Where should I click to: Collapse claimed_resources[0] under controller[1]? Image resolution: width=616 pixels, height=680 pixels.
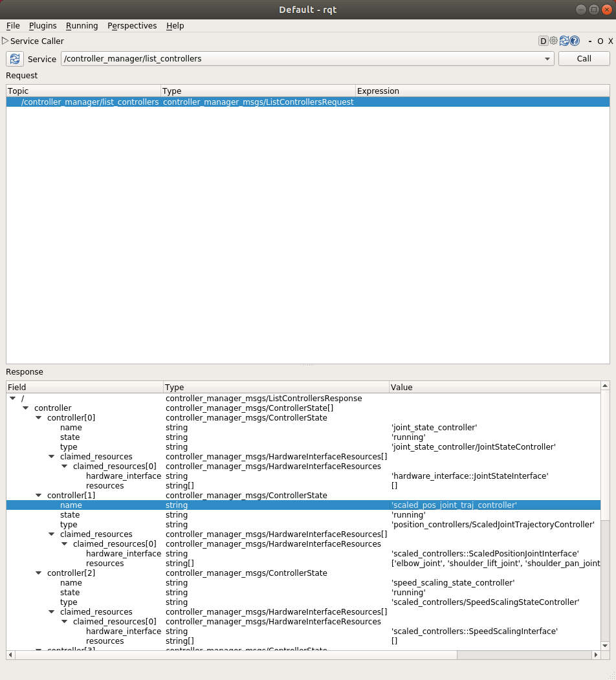pos(65,544)
